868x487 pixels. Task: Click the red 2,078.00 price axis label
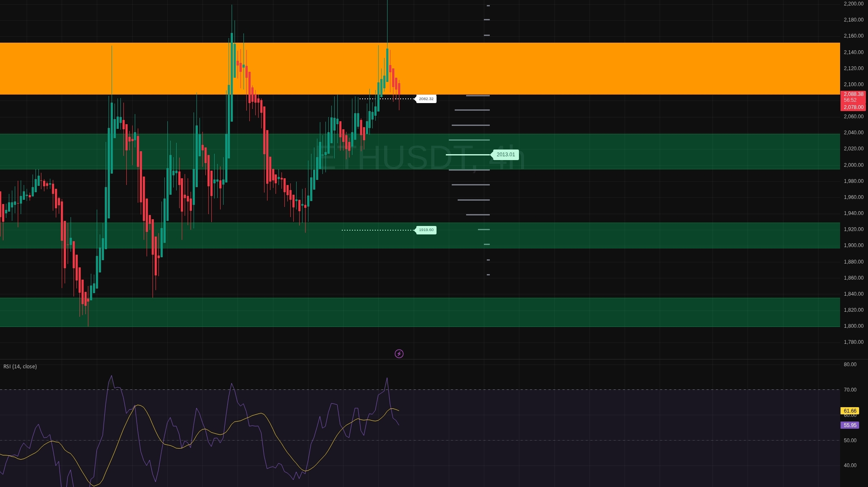(853, 107)
